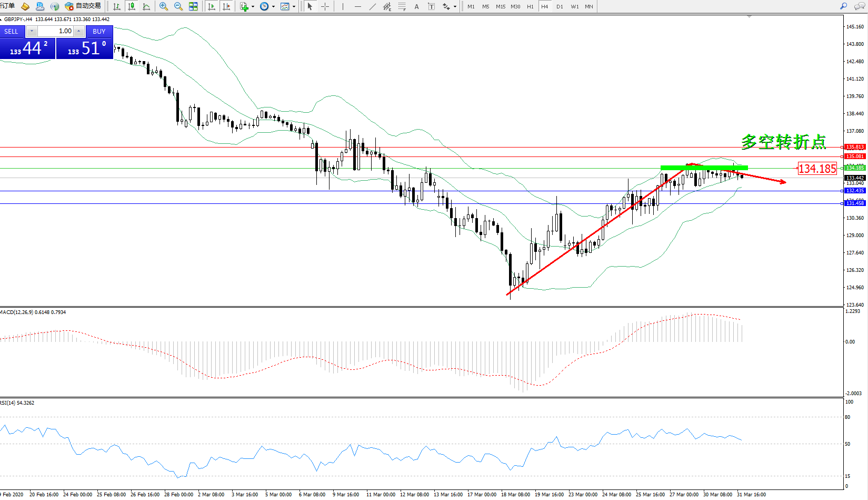Expand the Periodicity clock dropdown
Viewport: 868px width, 500px height.
[x=273, y=7]
